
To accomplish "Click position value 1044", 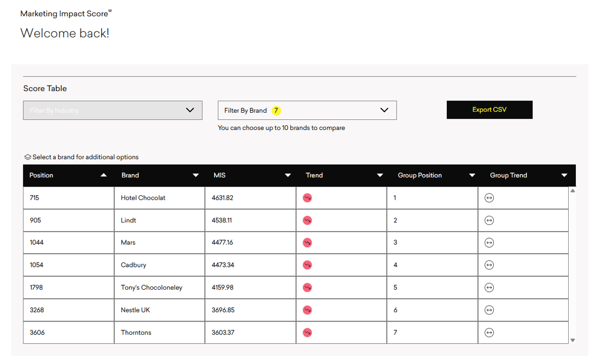I will (x=36, y=242).
